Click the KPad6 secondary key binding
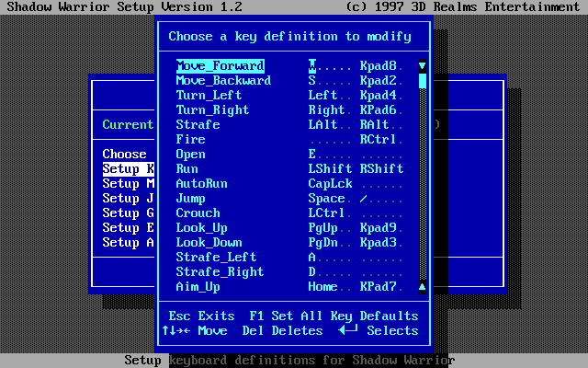Screen dimensions: 588x368 378,110
